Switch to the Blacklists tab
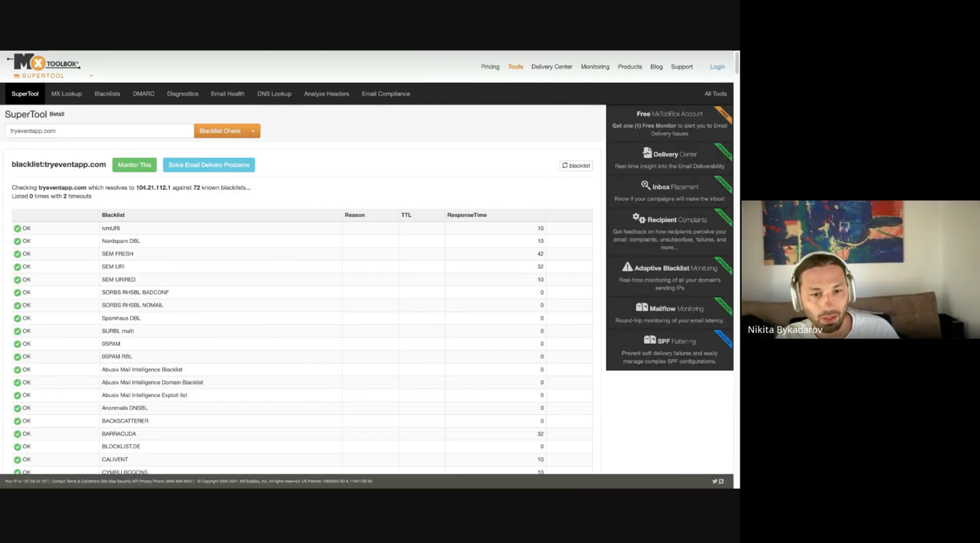This screenshot has height=543, width=980. pyautogui.click(x=107, y=93)
